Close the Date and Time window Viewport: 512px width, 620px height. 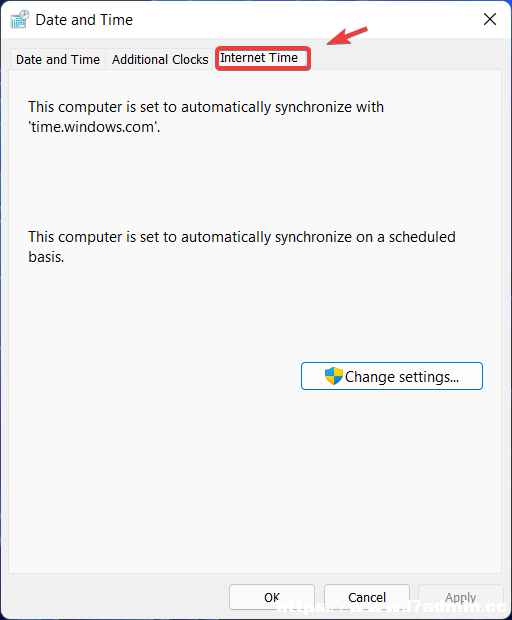pyautogui.click(x=490, y=19)
